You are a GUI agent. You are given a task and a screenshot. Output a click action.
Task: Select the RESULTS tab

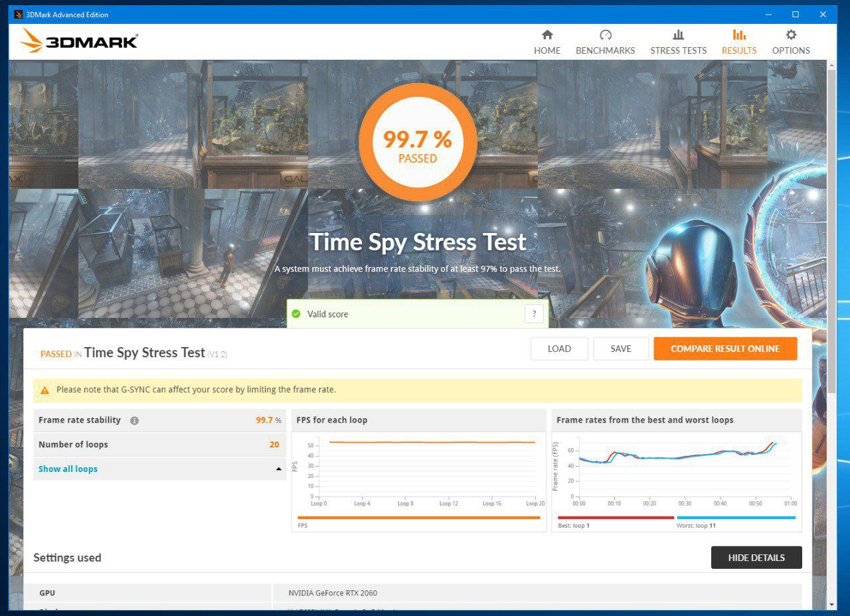739,42
